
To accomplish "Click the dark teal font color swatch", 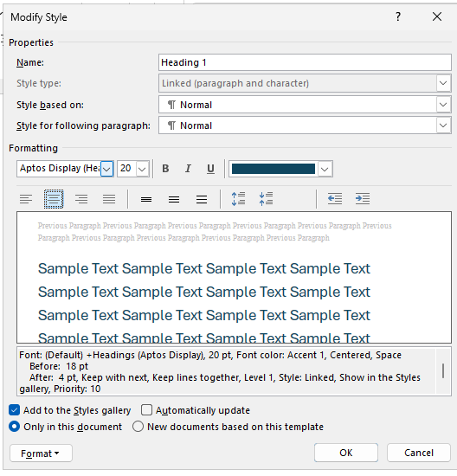I will tap(274, 169).
